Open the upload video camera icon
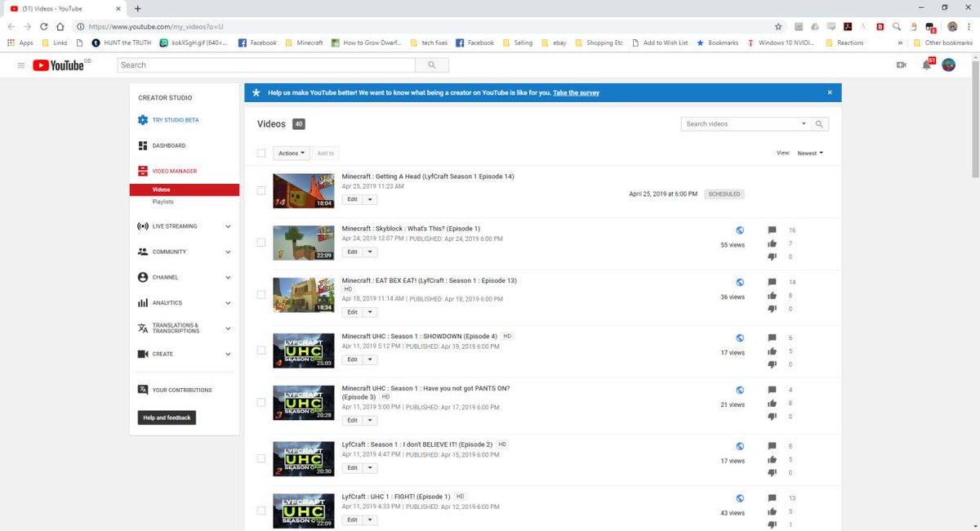 (x=902, y=65)
